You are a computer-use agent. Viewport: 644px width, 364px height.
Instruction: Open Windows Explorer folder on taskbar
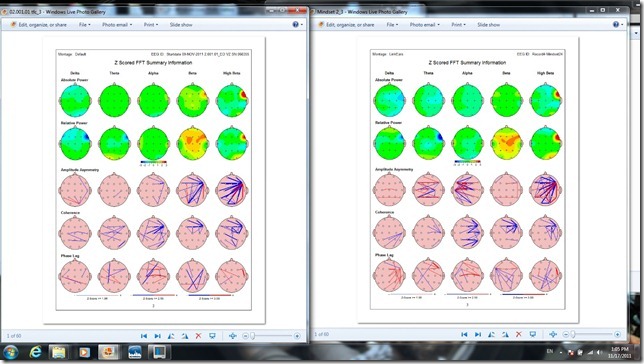(59, 352)
